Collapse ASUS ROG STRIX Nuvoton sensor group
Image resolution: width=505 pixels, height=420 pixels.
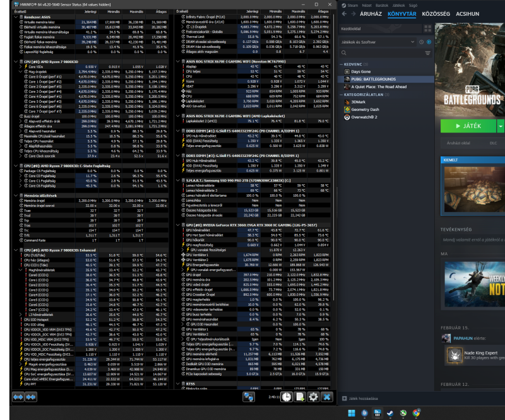tap(177, 61)
